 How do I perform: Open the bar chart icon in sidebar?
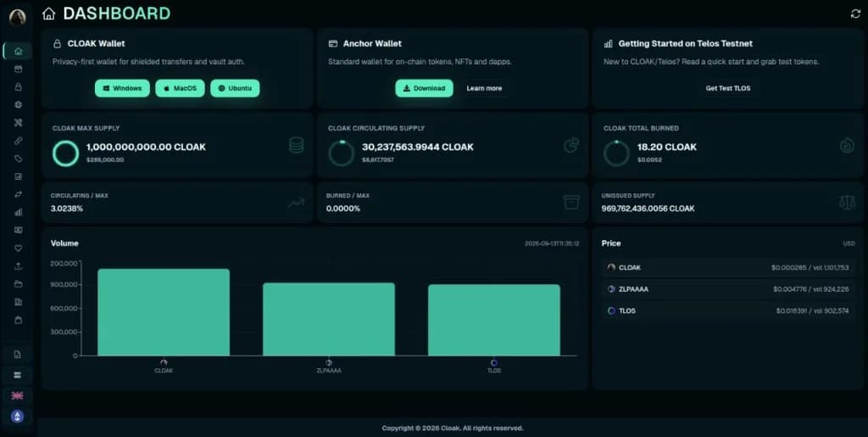[x=18, y=212]
